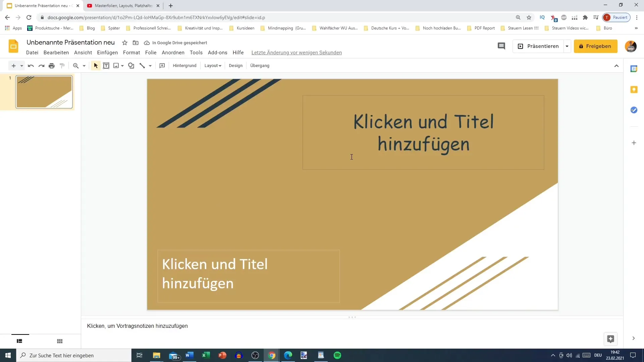Click the Zoom tool icon
This screenshot has height=362, width=644.
pyautogui.click(x=75, y=65)
